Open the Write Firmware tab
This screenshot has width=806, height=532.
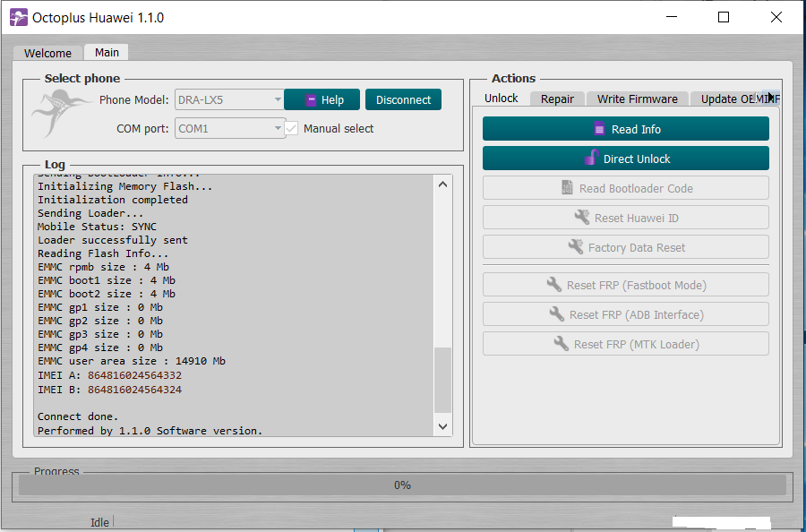click(638, 99)
